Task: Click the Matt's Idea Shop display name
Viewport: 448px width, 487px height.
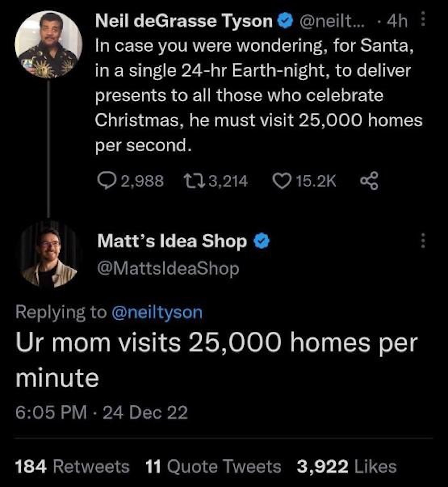Action: click(172, 241)
